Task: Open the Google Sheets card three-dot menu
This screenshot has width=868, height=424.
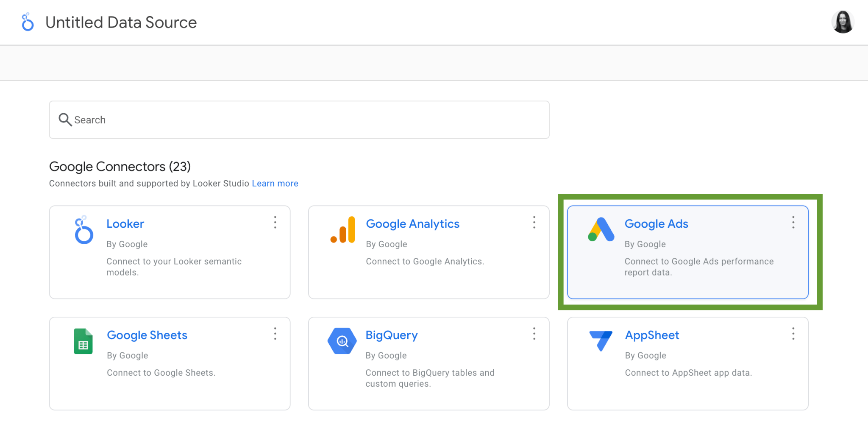Action: coord(275,334)
